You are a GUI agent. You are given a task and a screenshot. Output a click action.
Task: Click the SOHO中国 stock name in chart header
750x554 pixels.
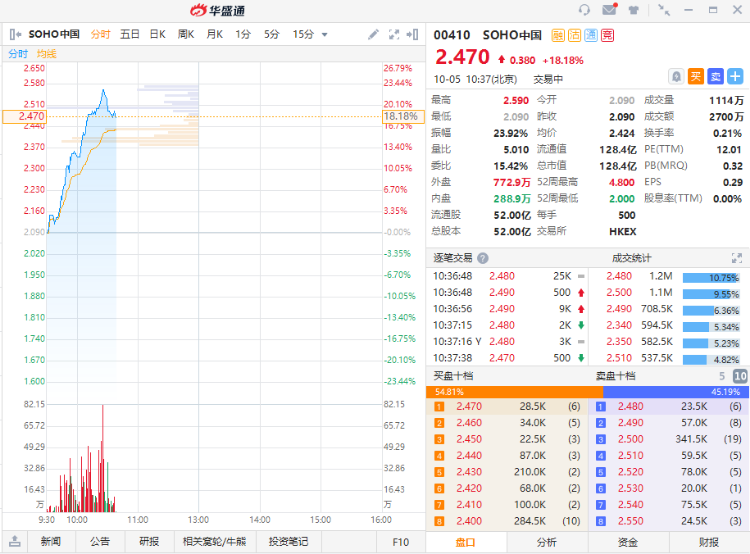[x=54, y=34]
